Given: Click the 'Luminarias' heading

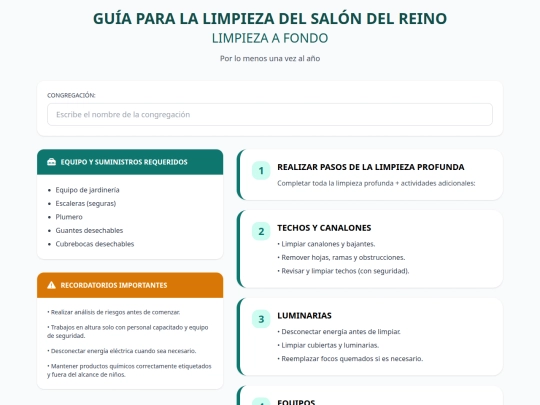Looking at the screenshot, I should point(304,315).
